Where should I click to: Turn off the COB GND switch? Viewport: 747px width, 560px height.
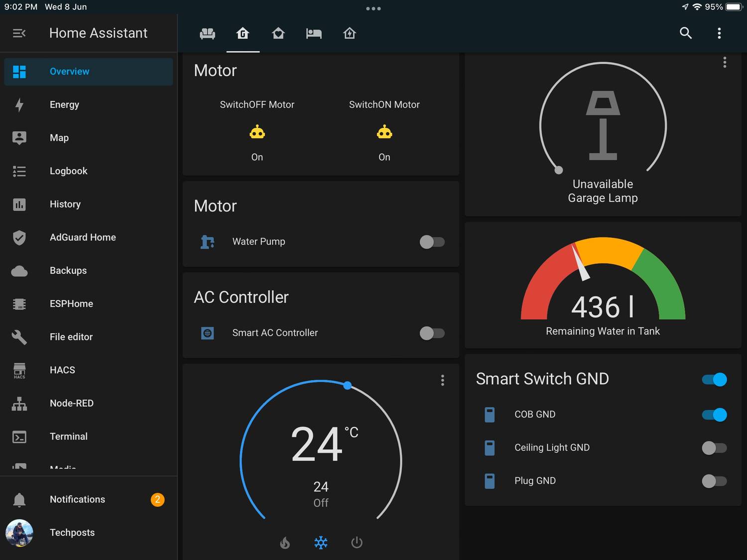click(x=714, y=414)
